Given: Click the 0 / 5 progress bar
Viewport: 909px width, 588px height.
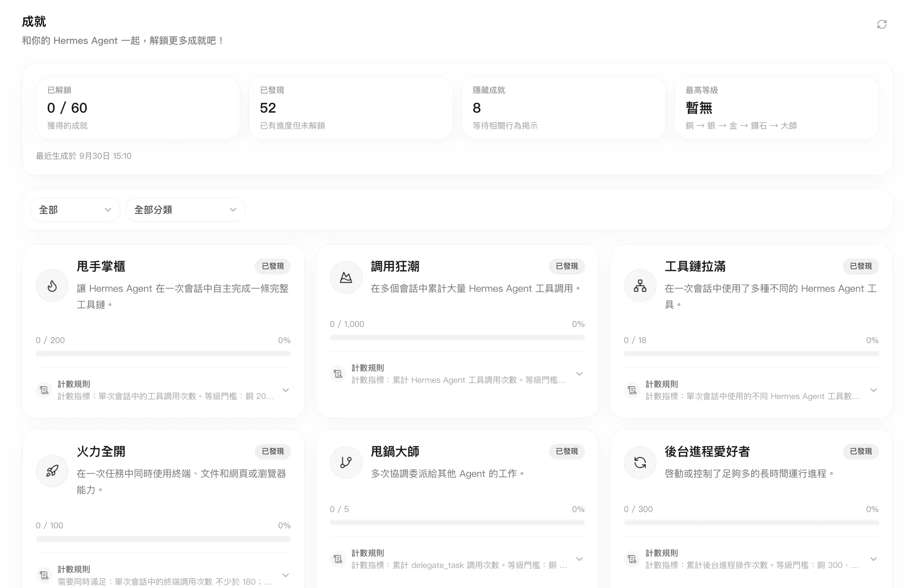Looking at the screenshot, I should point(457,523).
